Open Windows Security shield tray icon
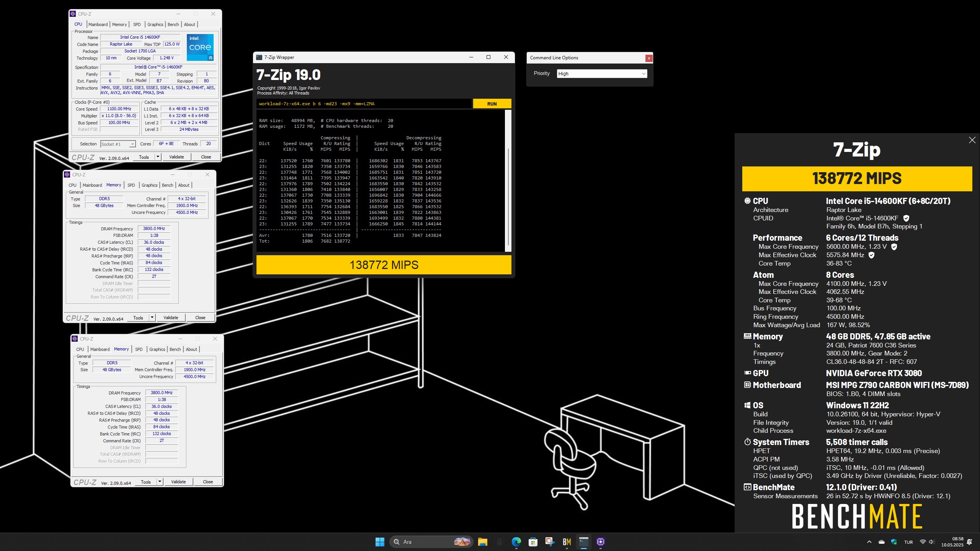980x551 pixels. tap(894, 542)
